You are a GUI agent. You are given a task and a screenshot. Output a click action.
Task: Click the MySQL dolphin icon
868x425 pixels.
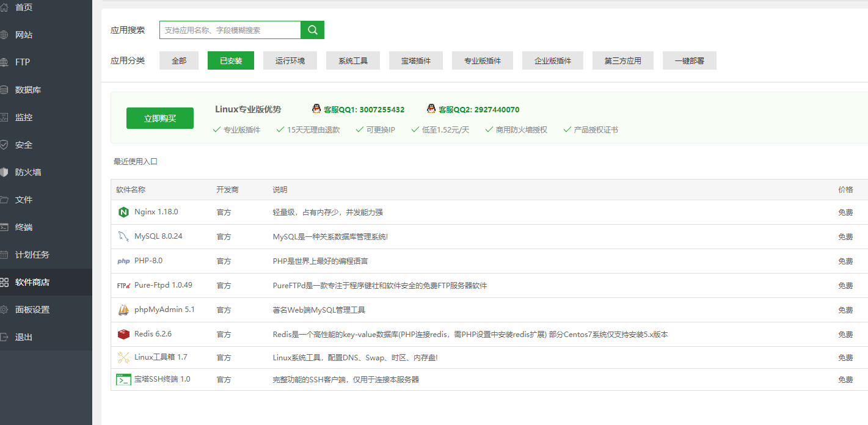tap(123, 236)
